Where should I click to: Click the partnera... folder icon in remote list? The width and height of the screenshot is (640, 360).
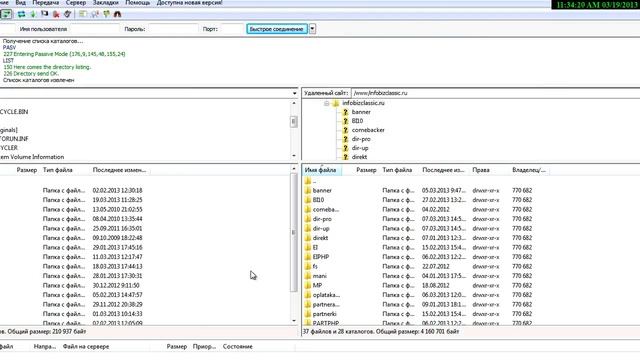tap(308, 304)
